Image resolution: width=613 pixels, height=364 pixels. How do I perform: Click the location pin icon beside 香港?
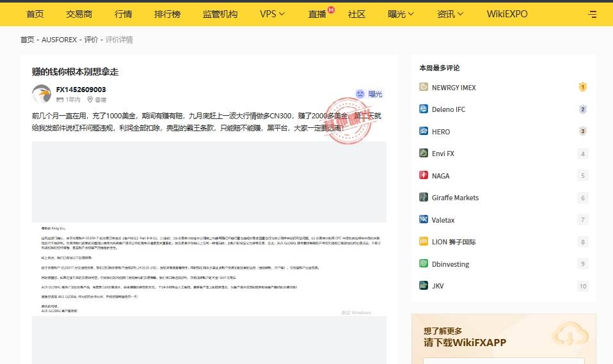90,100
